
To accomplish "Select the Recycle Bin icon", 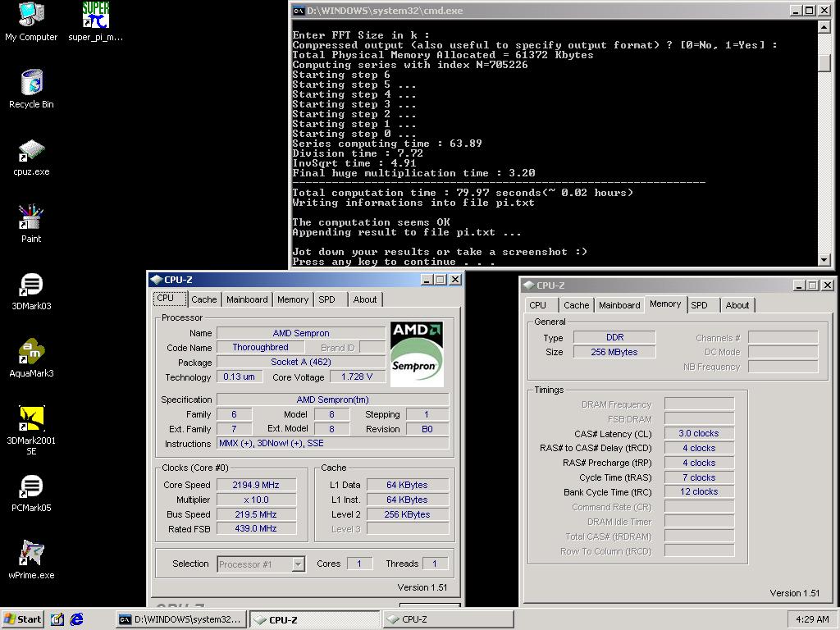I will [x=31, y=89].
